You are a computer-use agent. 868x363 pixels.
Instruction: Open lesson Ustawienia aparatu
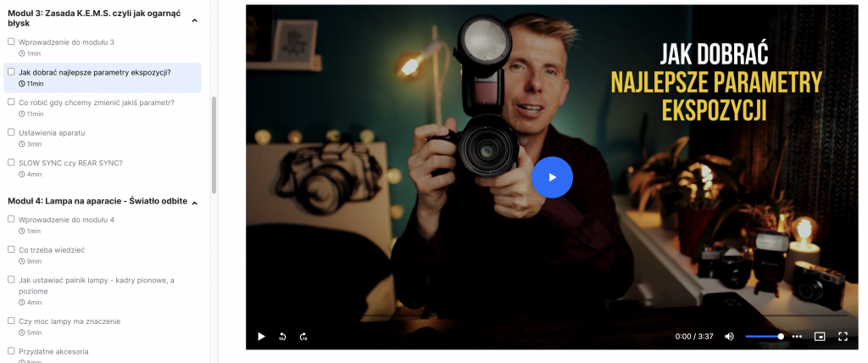52,133
